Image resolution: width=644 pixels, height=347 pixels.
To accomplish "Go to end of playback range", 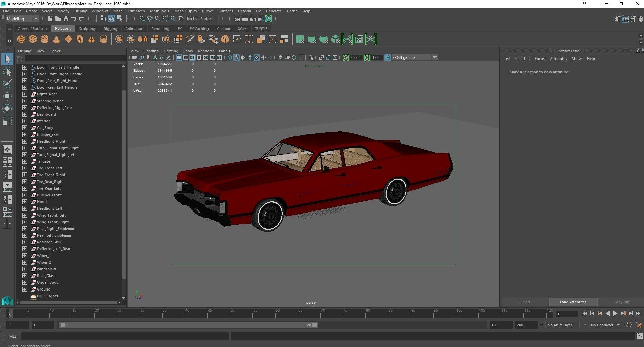I will [638, 314].
